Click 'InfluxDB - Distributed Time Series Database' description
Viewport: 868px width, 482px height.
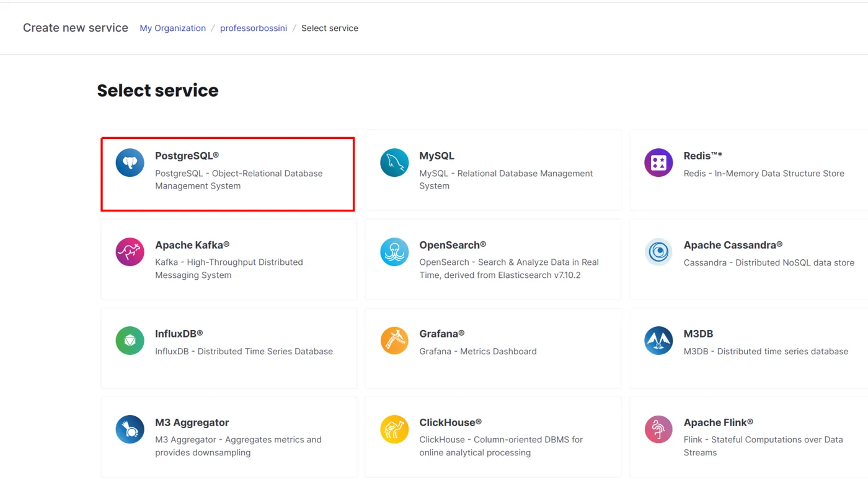coord(244,351)
